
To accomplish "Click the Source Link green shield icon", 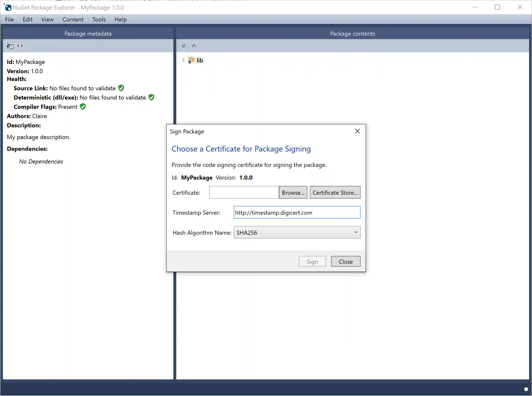I will [121, 88].
